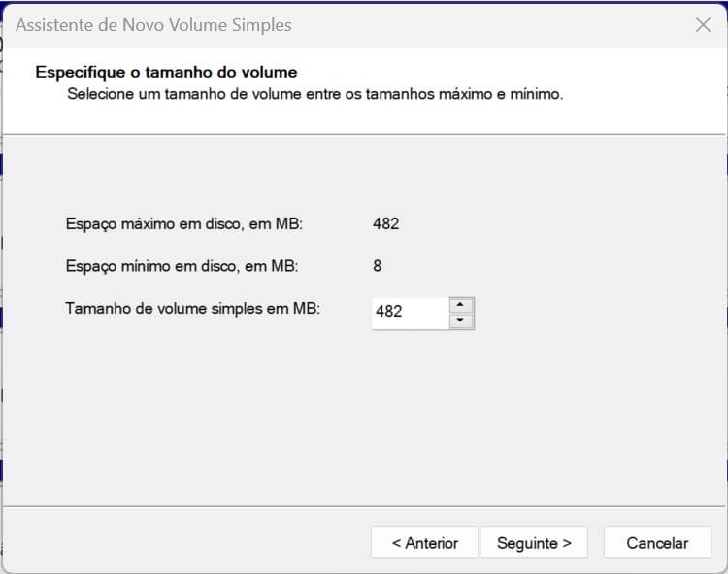
Task: Increase volume size with the up arrow
Action: [x=462, y=305]
